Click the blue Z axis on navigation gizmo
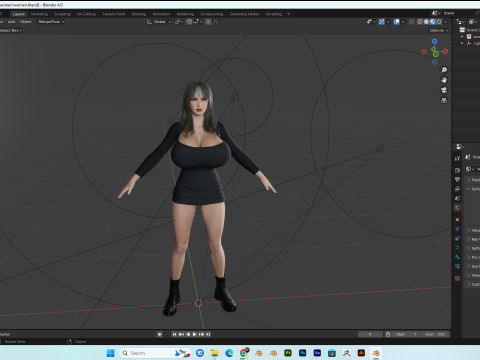Screen dimensions: 480x360 coord(434,41)
